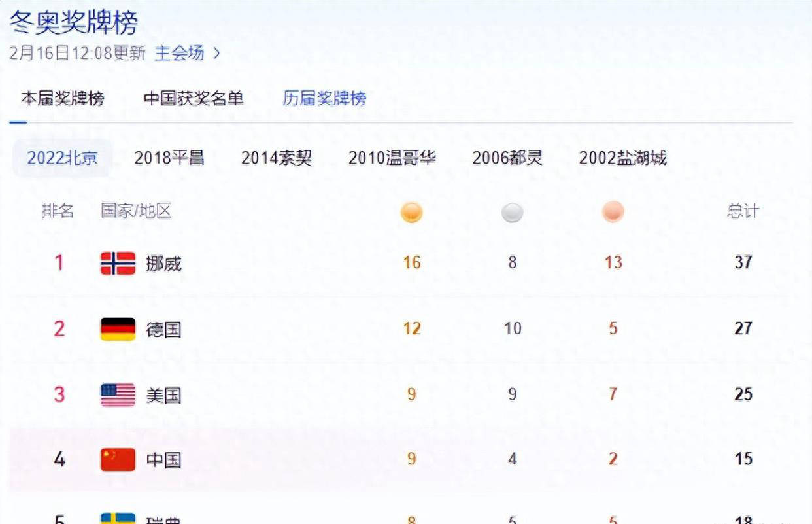812x524 pixels.
Task: Click the gold medal column icon
Action: click(x=411, y=212)
